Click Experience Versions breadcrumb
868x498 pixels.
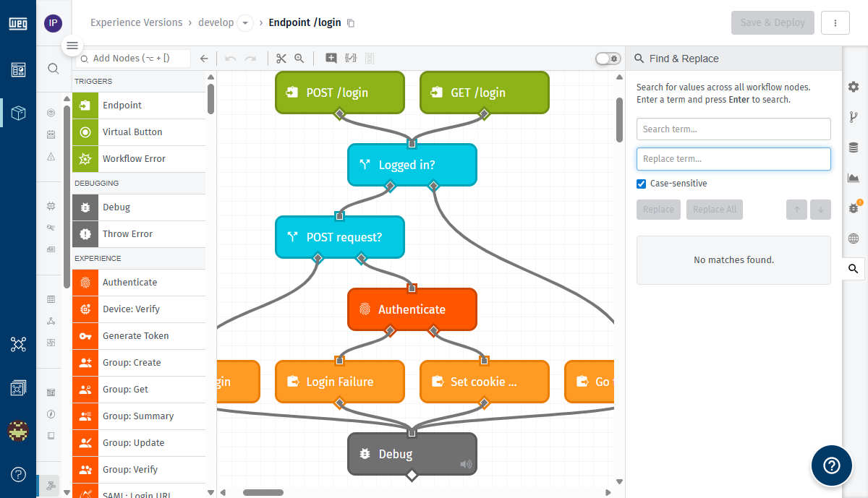coord(137,22)
